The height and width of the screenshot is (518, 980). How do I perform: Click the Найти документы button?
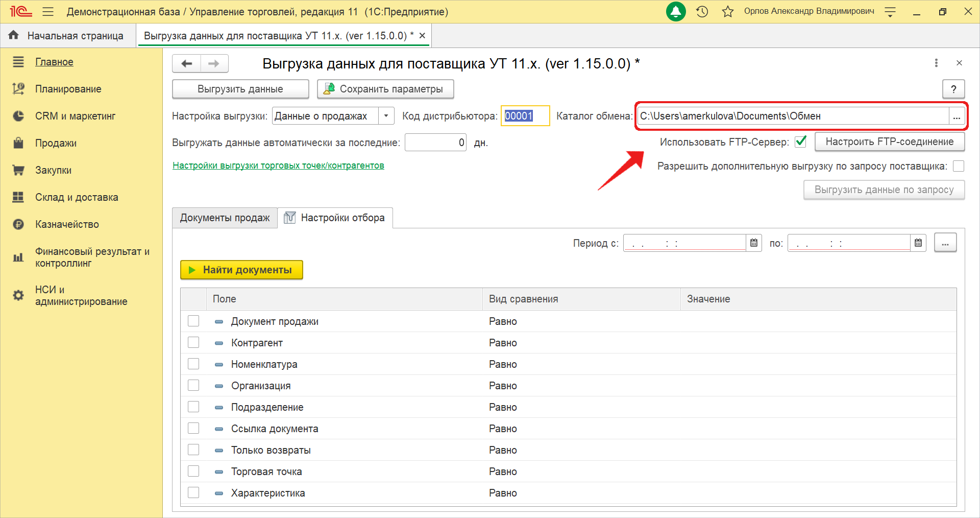[241, 270]
